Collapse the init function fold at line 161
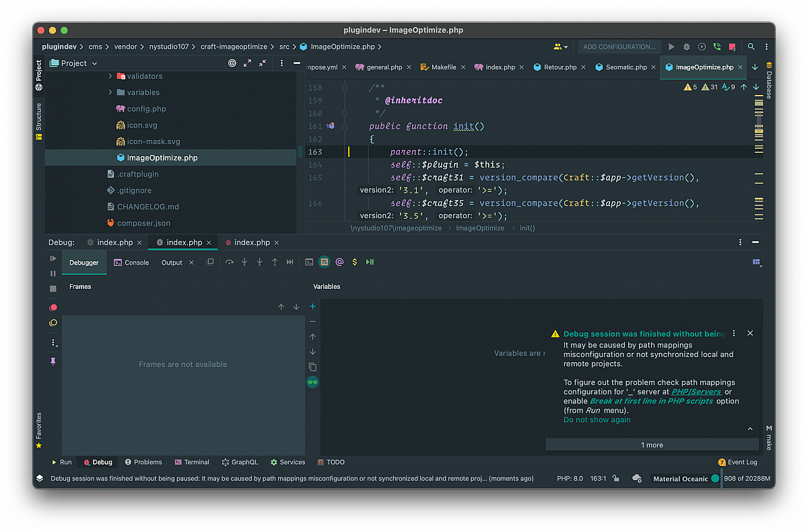Screen dimensions: 808x532 344,126
